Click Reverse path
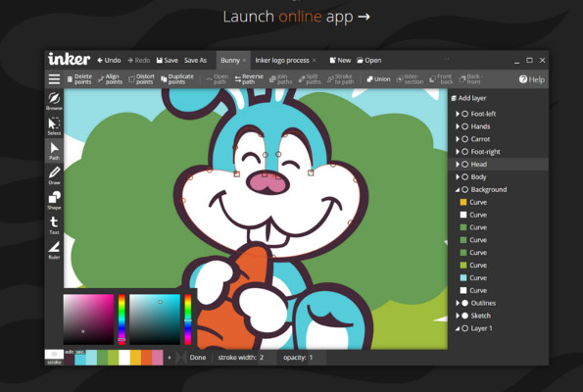 pos(249,79)
